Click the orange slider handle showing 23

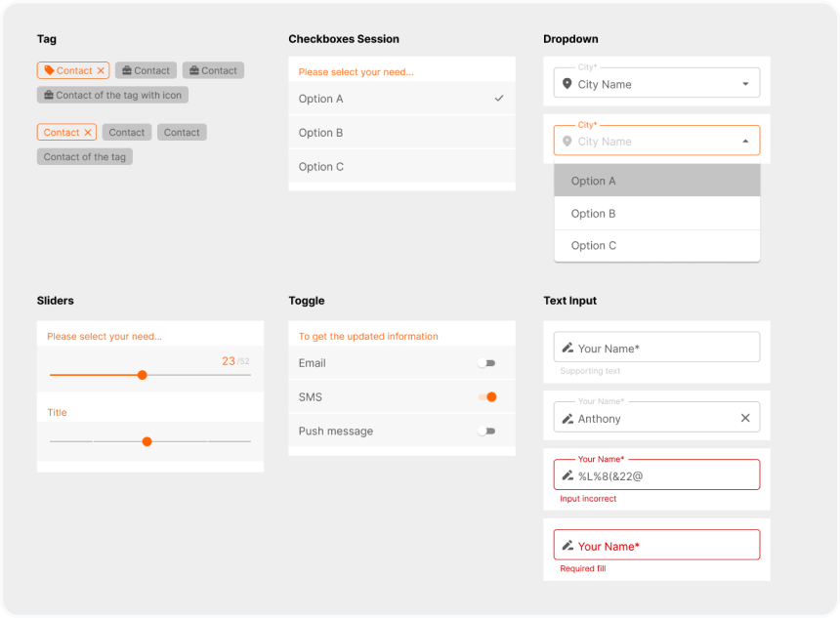click(x=143, y=375)
